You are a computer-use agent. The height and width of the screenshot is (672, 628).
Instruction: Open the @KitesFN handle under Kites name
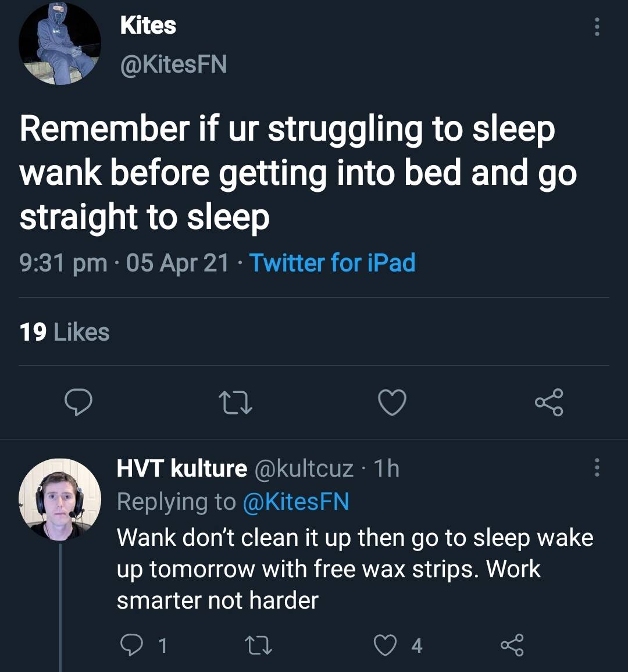point(173,64)
